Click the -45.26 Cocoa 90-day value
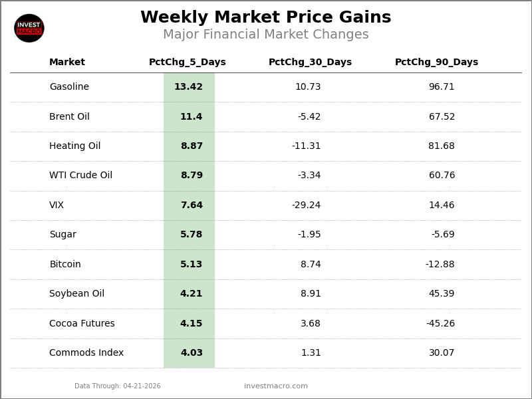Image resolution: width=532 pixels, height=399 pixels. 440,324
